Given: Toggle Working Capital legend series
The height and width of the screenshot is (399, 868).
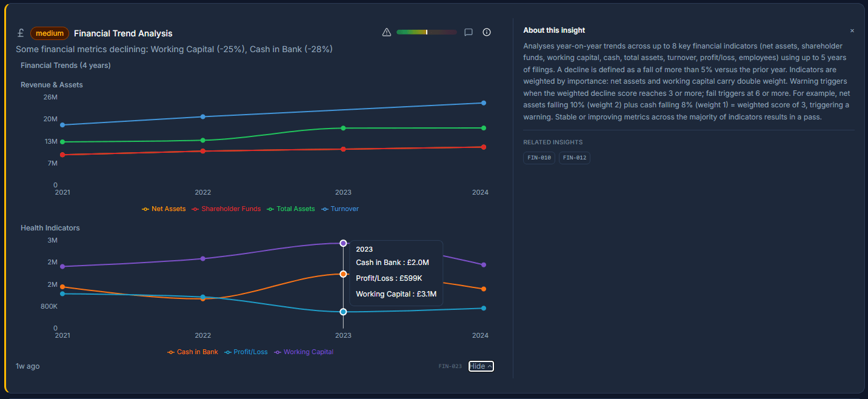Looking at the screenshot, I should [x=304, y=352].
